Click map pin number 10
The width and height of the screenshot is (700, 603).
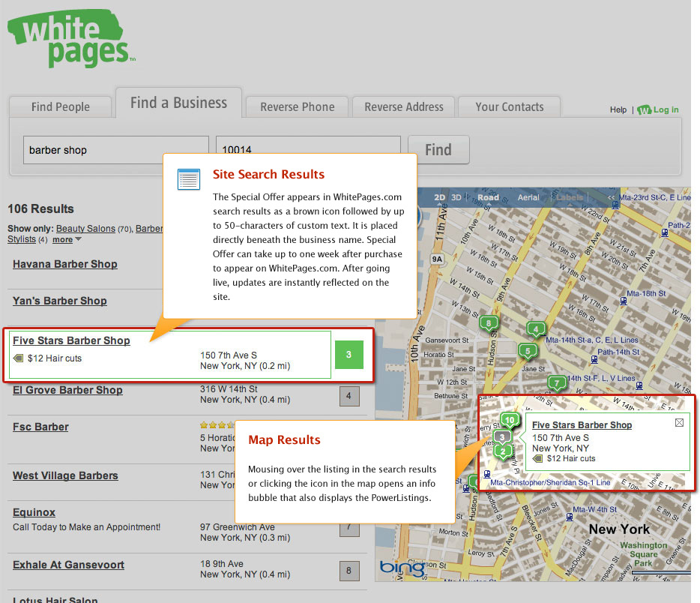point(510,420)
